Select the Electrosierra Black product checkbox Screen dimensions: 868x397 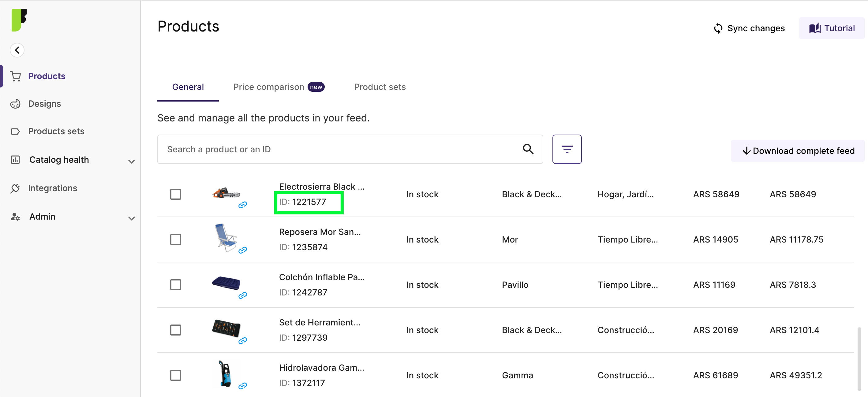coord(176,194)
